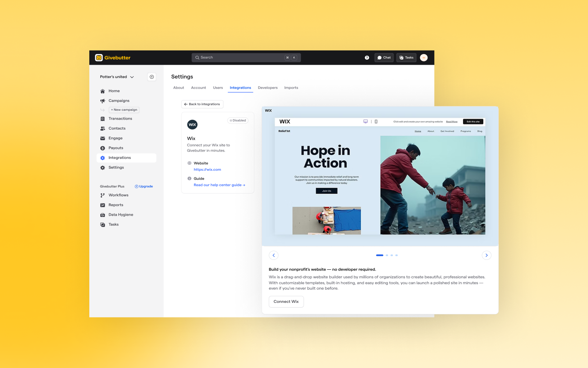
Task: Open the About settings tab
Action: pyautogui.click(x=179, y=88)
